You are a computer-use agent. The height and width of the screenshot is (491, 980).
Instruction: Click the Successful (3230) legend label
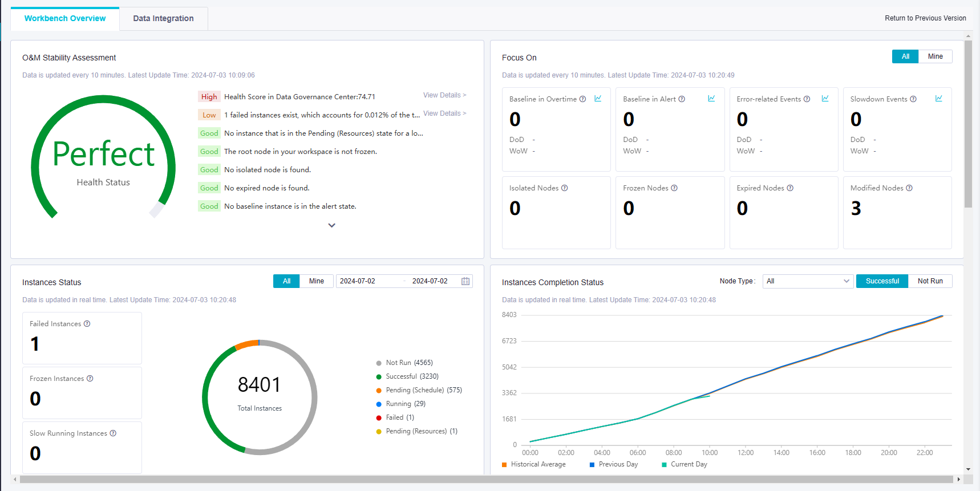pos(412,376)
